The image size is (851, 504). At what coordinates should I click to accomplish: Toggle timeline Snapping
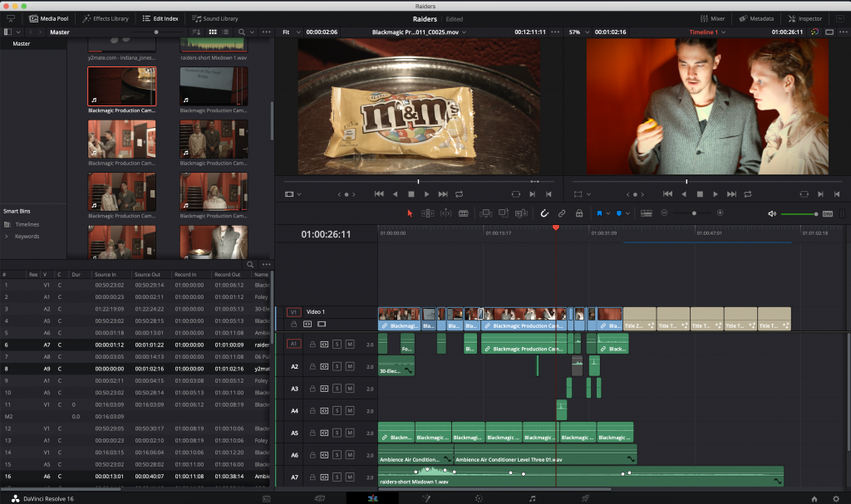(544, 213)
